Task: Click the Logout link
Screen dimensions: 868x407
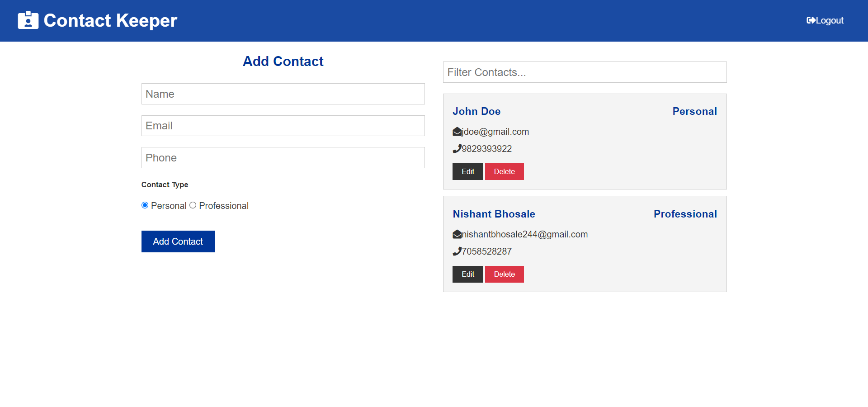Action: (825, 20)
